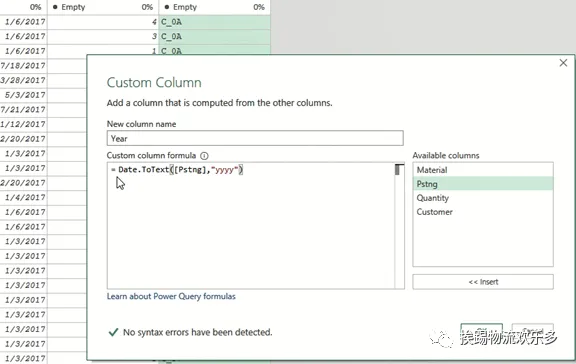Click the 7/18/2017 date cell
The width and height of the screenshot is (576, 364).
[24, 66]
